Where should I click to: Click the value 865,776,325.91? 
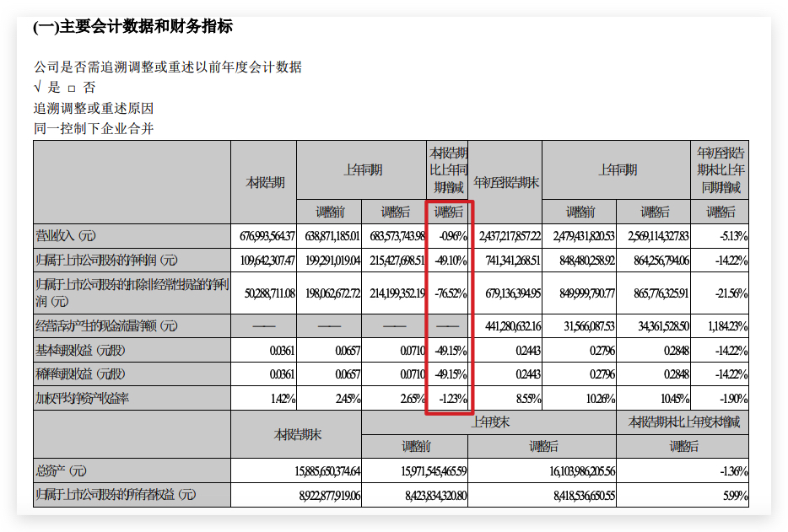click(x=661, y=293)
